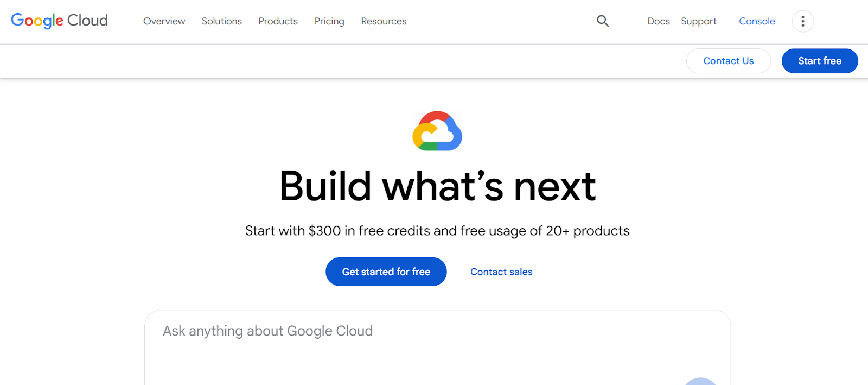Open the search magnifier icon

(x=602, y=21)
